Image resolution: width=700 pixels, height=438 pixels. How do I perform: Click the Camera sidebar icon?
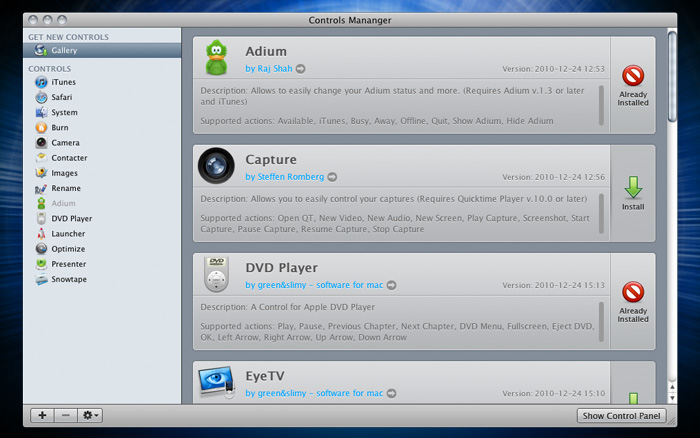(x=41, y=143)
